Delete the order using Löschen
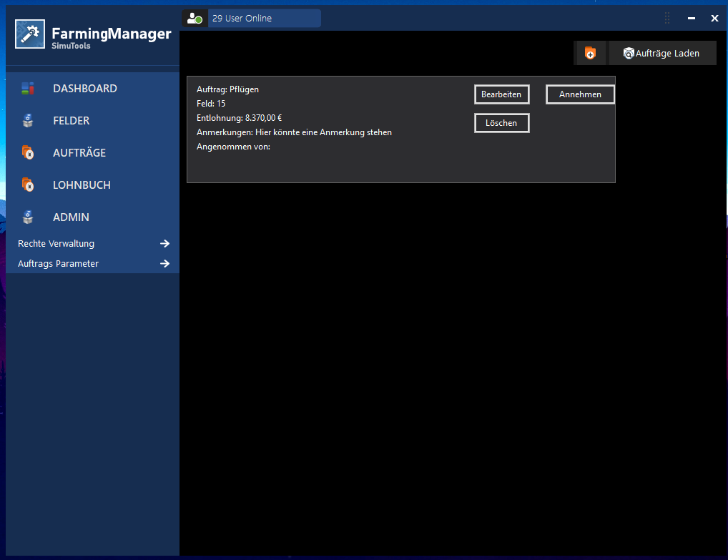Viewport: 728px width, 560px height. (501, 123)
